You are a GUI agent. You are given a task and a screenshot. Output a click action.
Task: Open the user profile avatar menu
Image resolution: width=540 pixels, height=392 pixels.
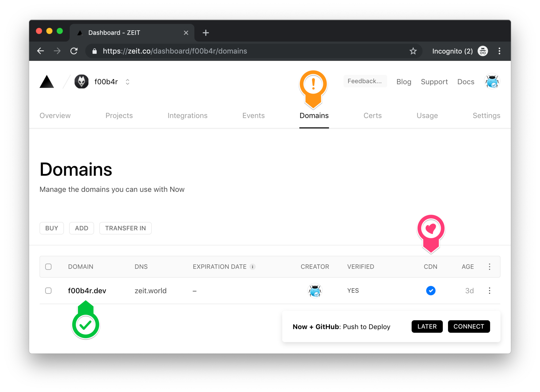pyautogui.click(x=492, y=82)
